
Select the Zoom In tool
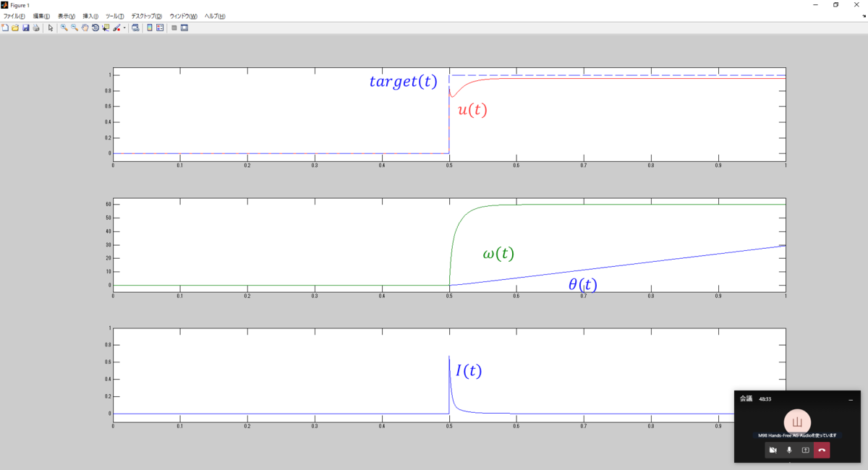[x=64, y=28]
